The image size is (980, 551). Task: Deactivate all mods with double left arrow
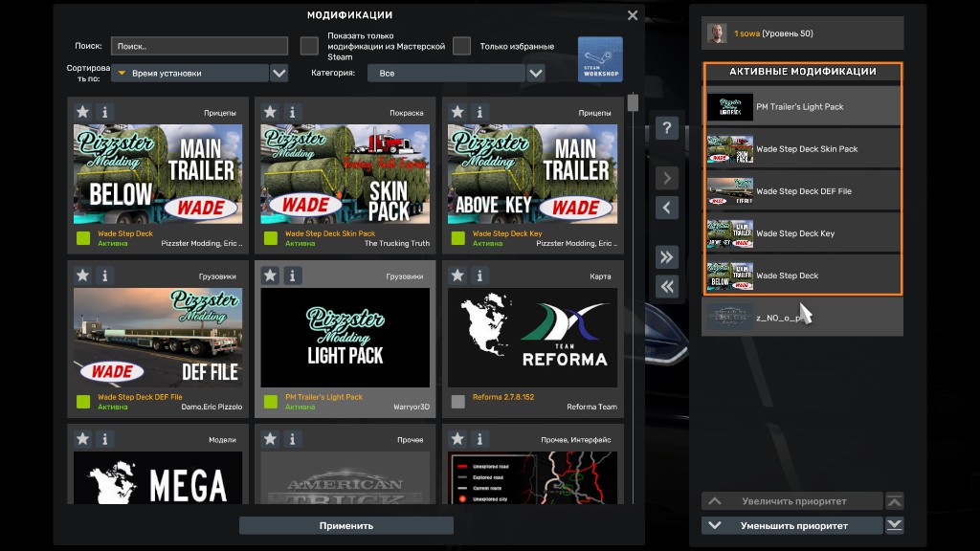pos(667,286)
